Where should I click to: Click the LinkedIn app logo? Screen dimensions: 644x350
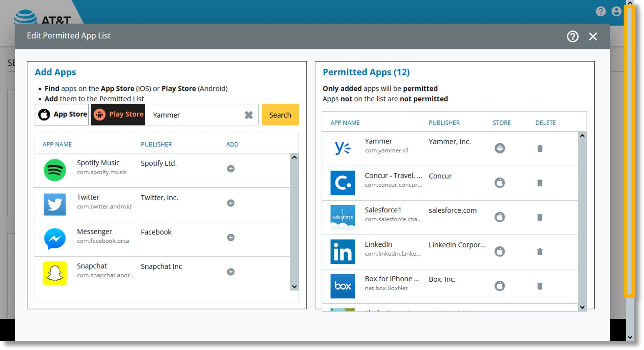343,252
